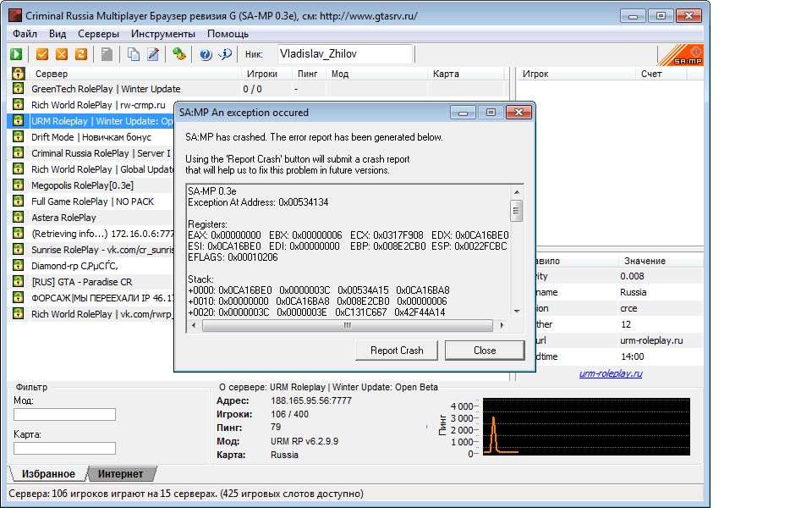The height and width of the screenshot is (508, 812).
Task: Select the Megopolis RolePlay[0.3e] row
Action: coord(91,185)
